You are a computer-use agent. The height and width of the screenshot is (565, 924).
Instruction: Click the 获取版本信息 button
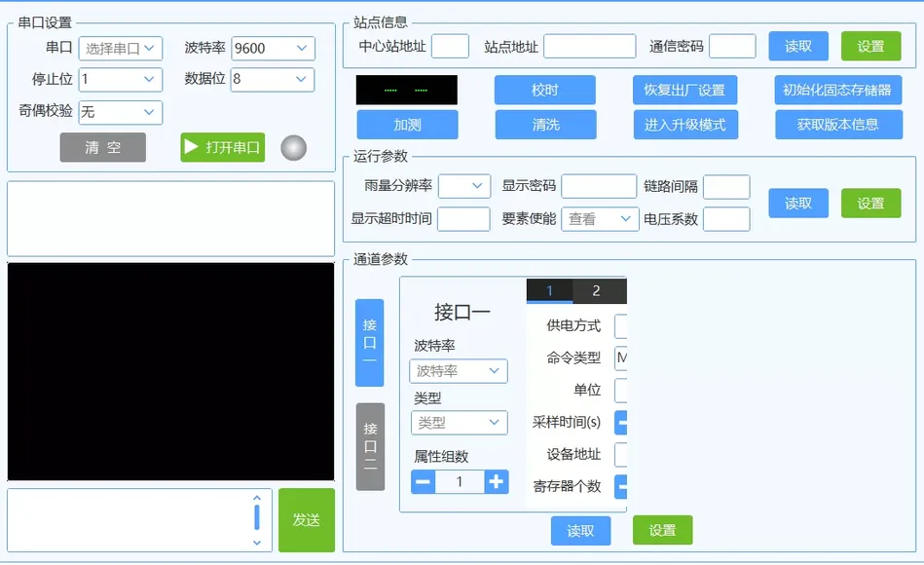837,125
